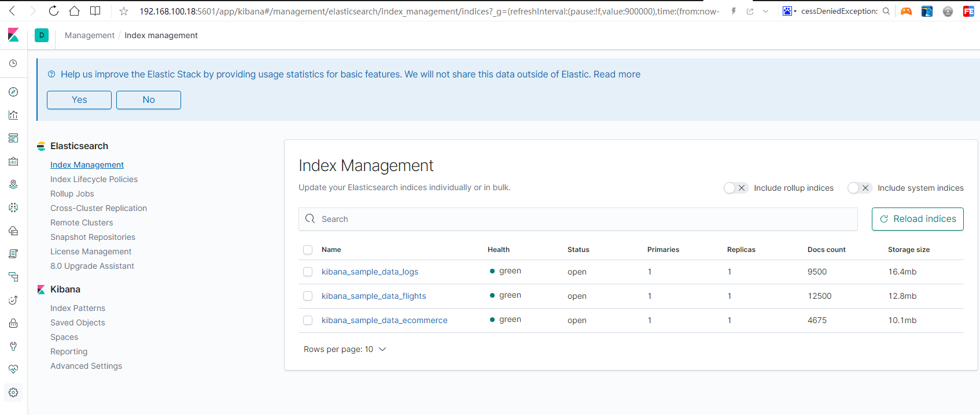Screen dimensions: 980x415
Task: Check the kibana_sample_data_flights row checkbox
Action: (x=308, y=296)
